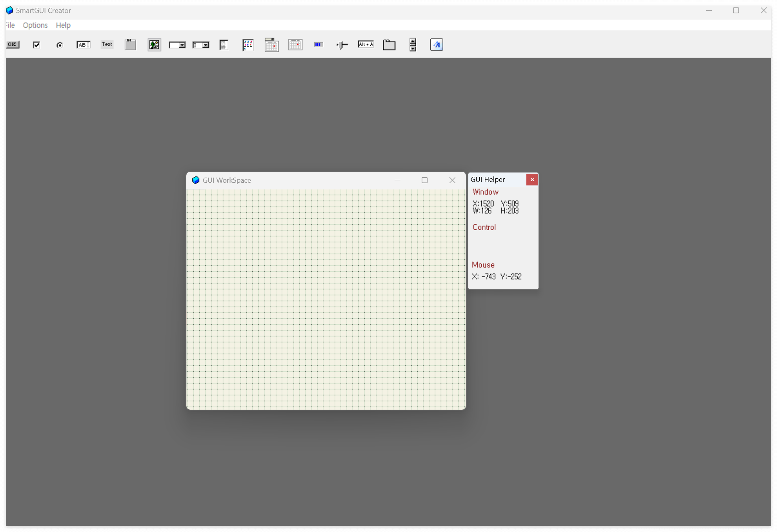Image resolution: width=777 pixels, height=532 pixels.
Task: Select the Edit (AB) field tool
Action: [x=83, y=45]
